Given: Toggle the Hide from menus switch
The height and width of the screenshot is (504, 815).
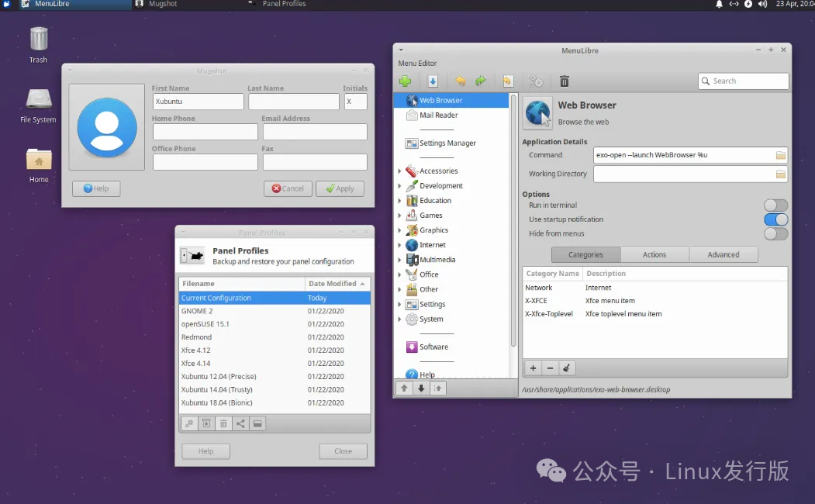Looking at the screenshot, I should [x=775, y=233].
